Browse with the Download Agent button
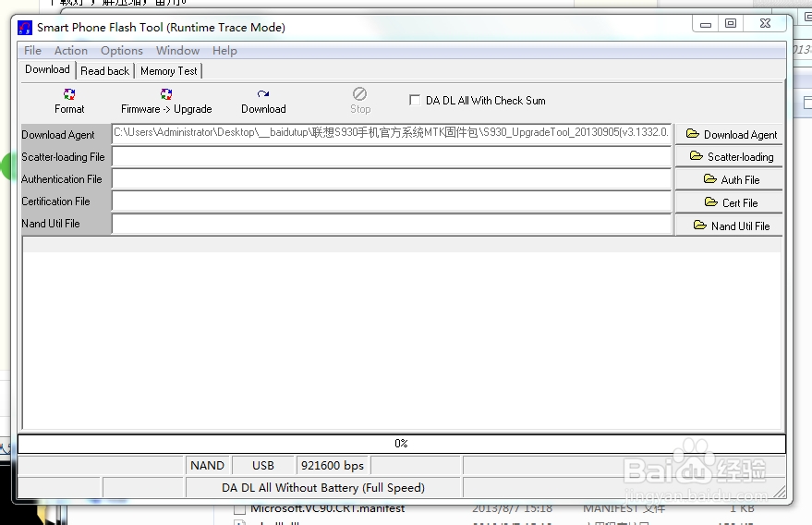This screenshot has width=812, height=525. point(729,134)
